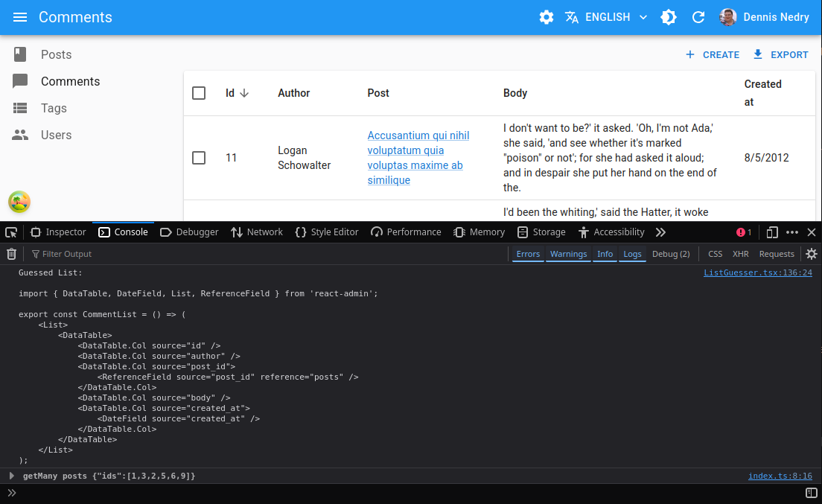
Task: Show more DevTools tabs via chevron
Action: coord(660,232)
